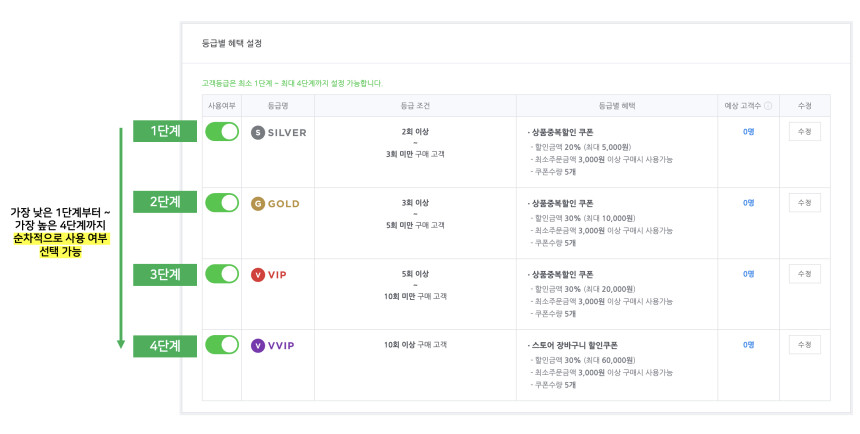The height and width of the screenshot is (434, 860).
Task: Open the 0명 customer count for GOLD
Action: coord(749,202)
